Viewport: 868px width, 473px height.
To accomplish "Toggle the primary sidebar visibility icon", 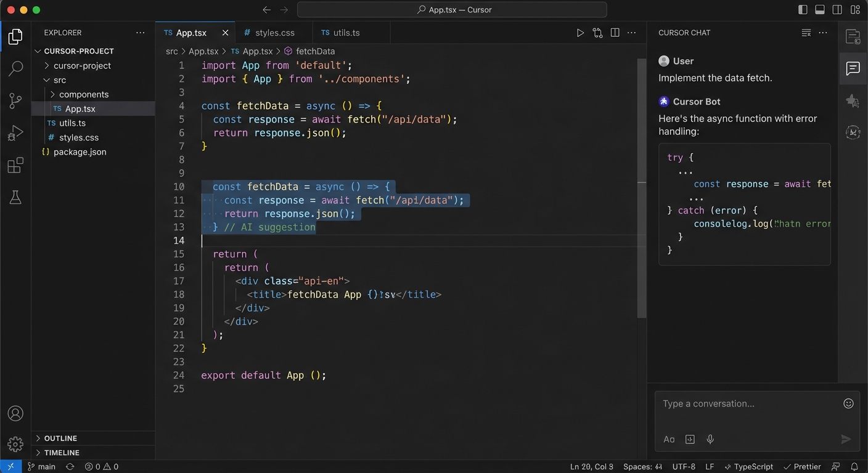I will coord(802,9).
